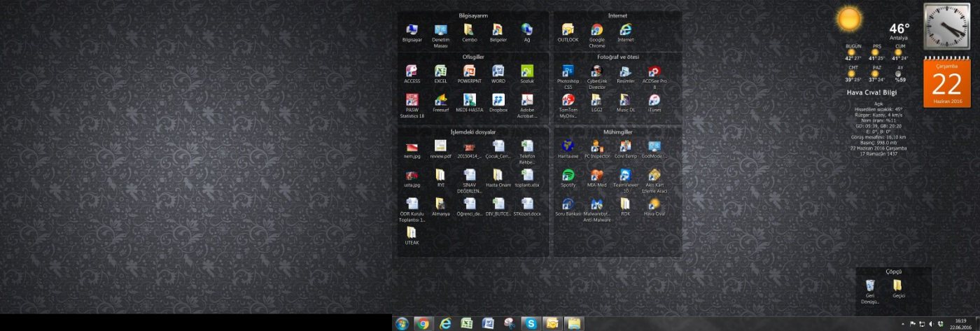The height and width of the screenshot is (331, 980).
Task: Open Photoshop CS5 shortcut
Action: pos(568,71)
